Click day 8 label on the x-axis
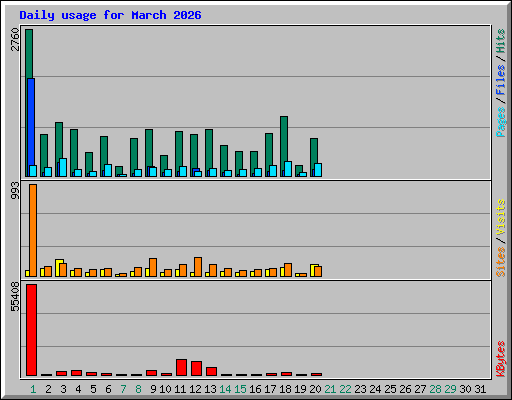Screen dimensions: 512x400 pyautogui.click(x=138, y=389)
